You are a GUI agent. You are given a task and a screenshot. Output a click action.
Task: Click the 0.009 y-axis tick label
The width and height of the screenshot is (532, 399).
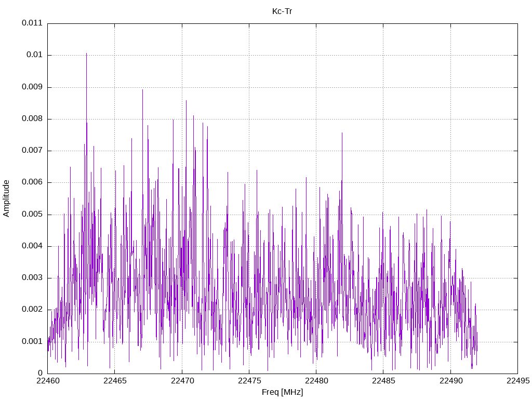(x=32, y=87)
